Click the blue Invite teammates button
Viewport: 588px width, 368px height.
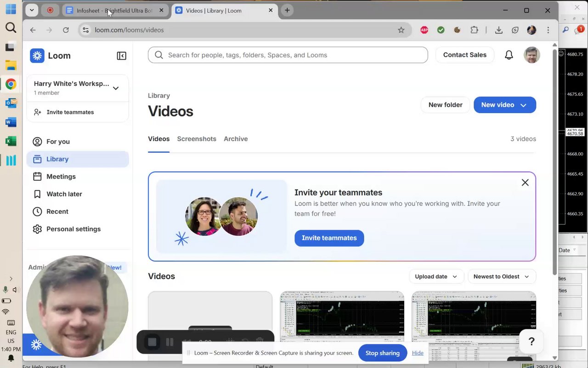coord(329,238)
